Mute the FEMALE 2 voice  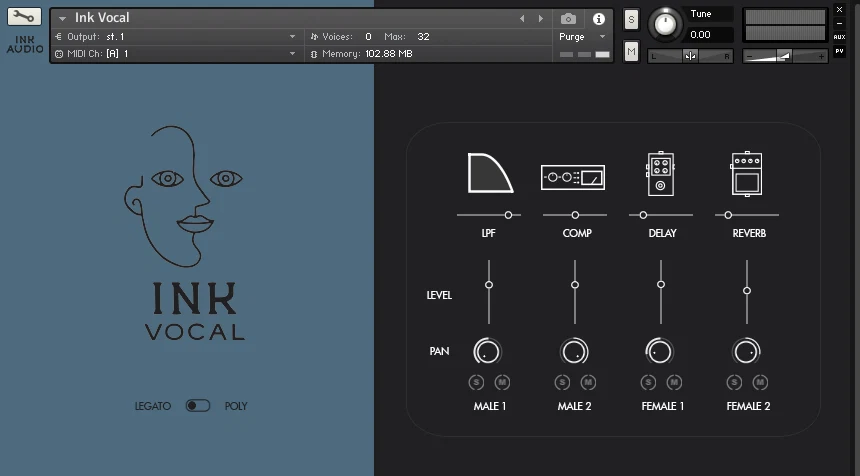[x=760, y=382]
